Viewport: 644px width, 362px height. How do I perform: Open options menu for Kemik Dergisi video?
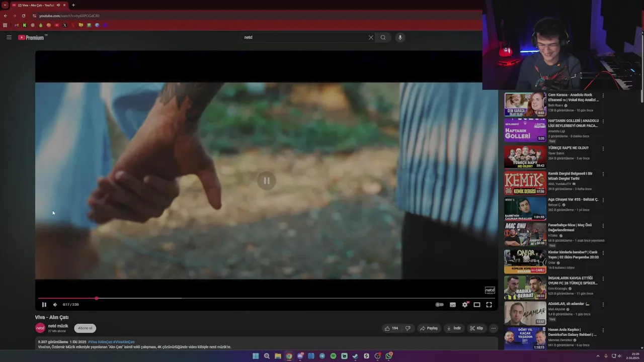[x=603, y=174]
